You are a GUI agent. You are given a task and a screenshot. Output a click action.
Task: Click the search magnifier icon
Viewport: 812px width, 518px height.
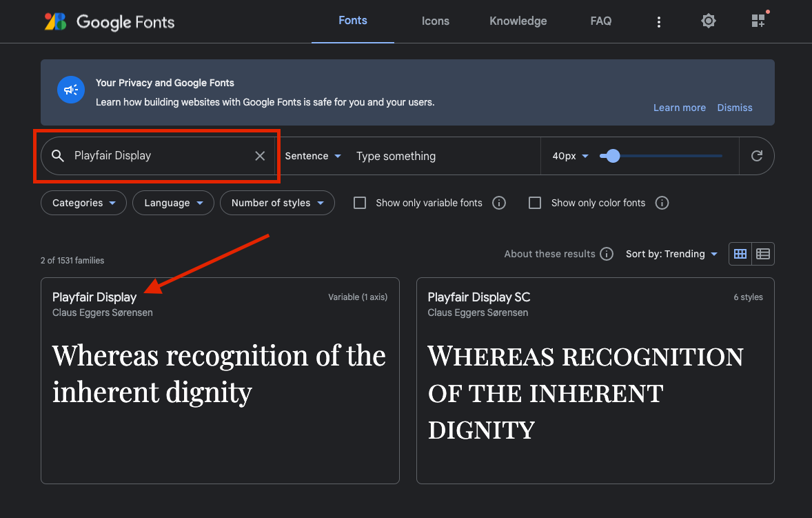pyautogui.click(x=58, y=155)
